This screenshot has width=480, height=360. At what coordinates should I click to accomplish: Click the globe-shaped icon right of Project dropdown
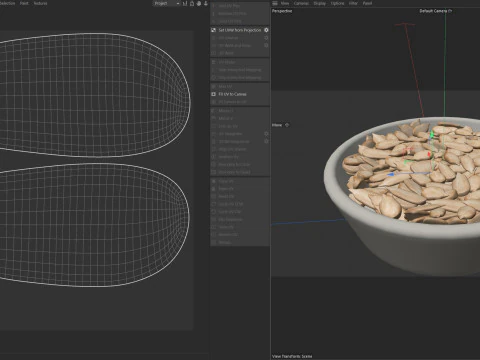click(199, 3)
